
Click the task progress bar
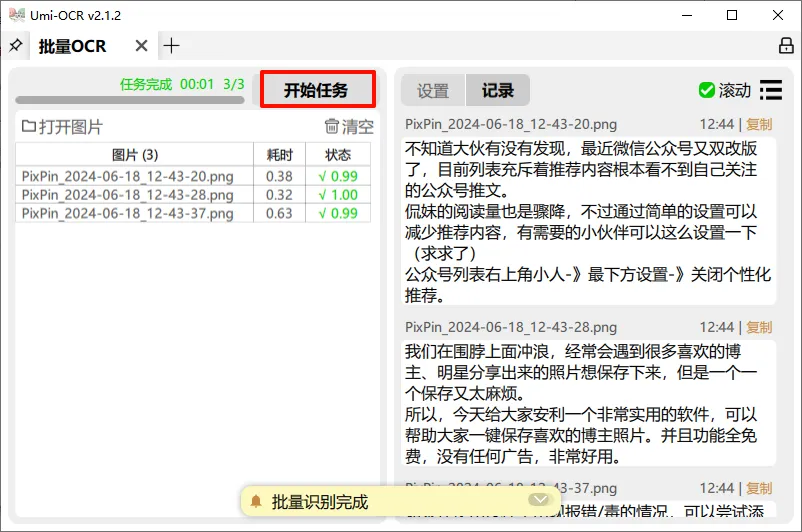[x=130, y=100]
